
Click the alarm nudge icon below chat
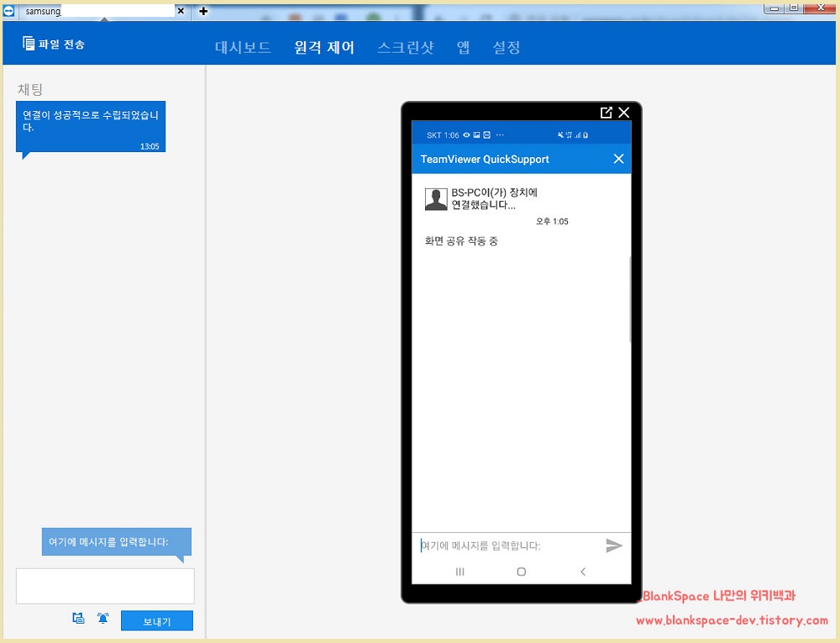[x=102, y=619]
